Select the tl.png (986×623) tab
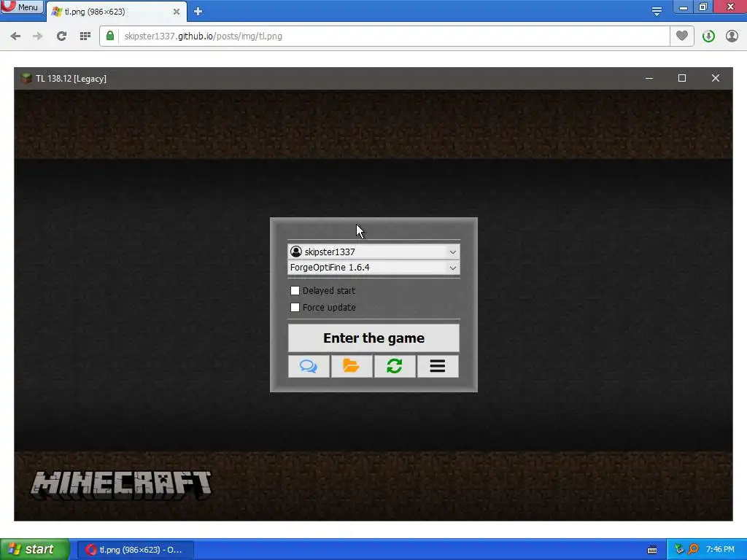Image resolution: width=747 pixels, height=560 pixels. [x=116, y=12]
